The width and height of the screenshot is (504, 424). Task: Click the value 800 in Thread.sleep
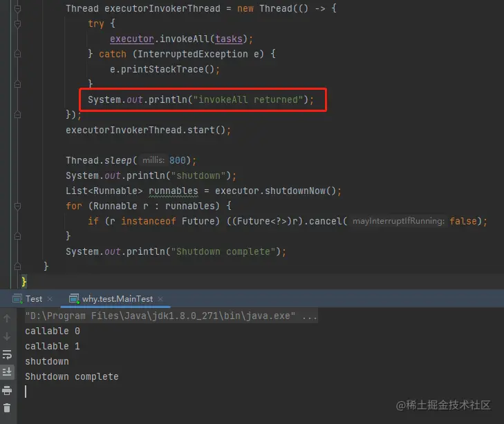coord(178,160)
